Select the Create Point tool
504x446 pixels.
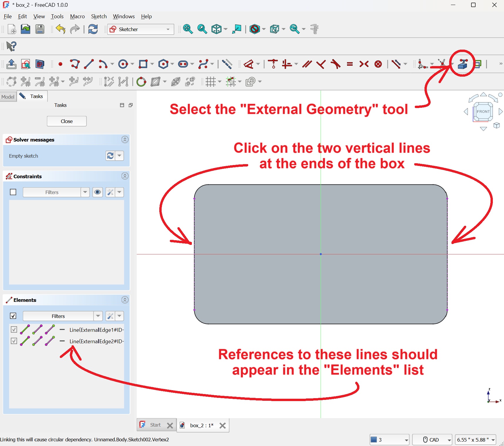[x=60, y=64]
